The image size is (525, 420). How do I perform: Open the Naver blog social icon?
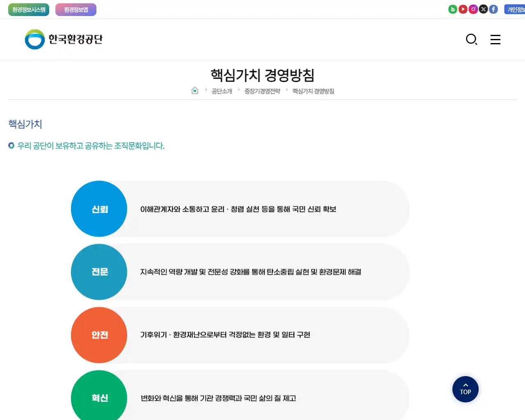pyautogui.click(x=452, y=9)
